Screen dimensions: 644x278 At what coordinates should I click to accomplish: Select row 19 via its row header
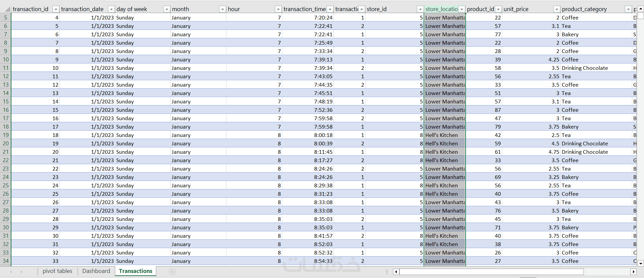(x=6, y=135)
